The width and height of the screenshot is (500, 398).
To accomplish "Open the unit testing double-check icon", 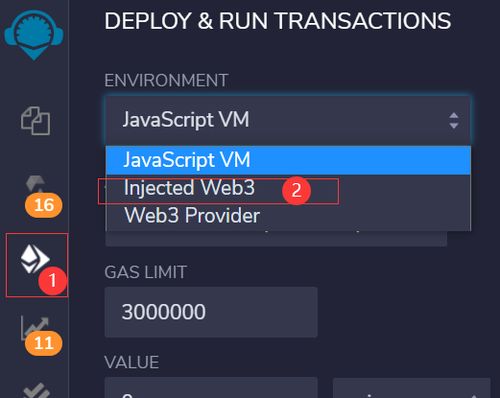I will [x=36, y=390].
